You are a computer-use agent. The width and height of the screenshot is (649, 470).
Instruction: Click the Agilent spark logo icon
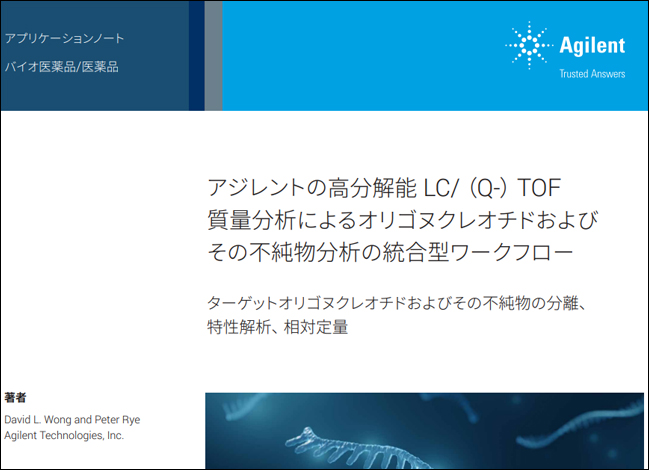tap(529, 45)
